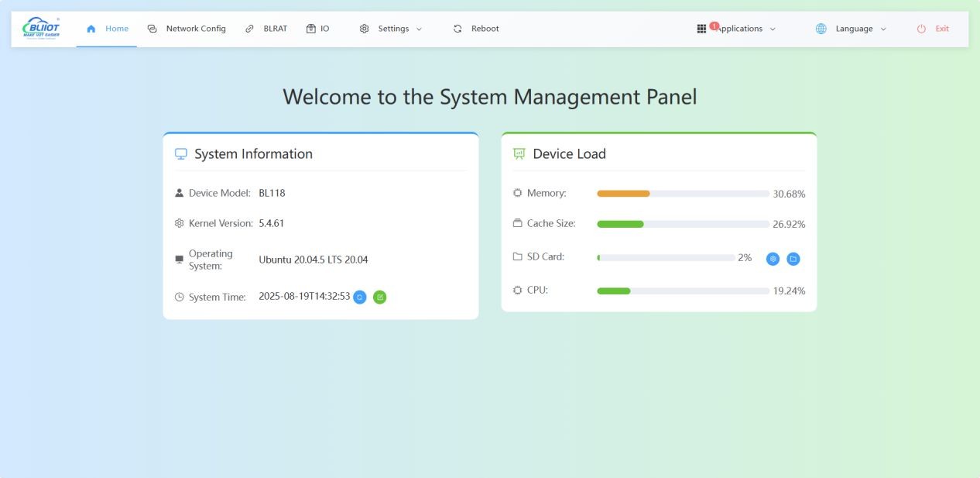The height and width of the screenshot is (478, 980).
Task: Expand the Applications dropdown chevron
Action: [x=773, y=29]
